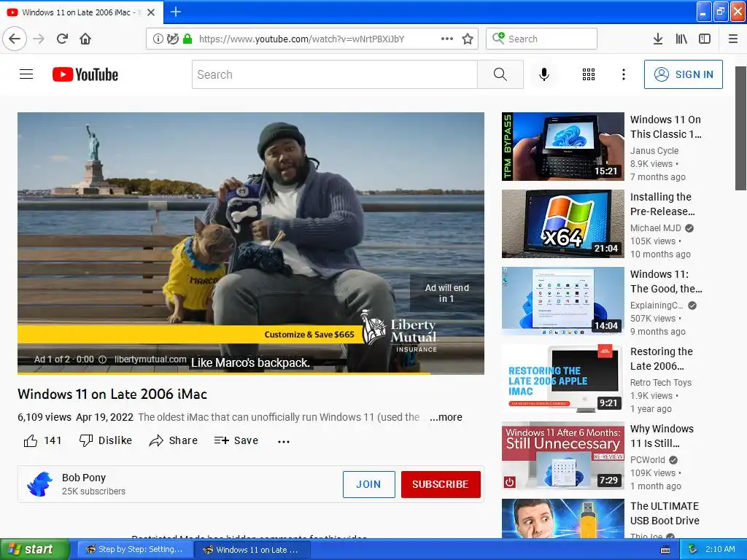The width and height of the screenshot is (747, 560).
Task: Click the system tray icon beside the clock
Action: [693, 550]
